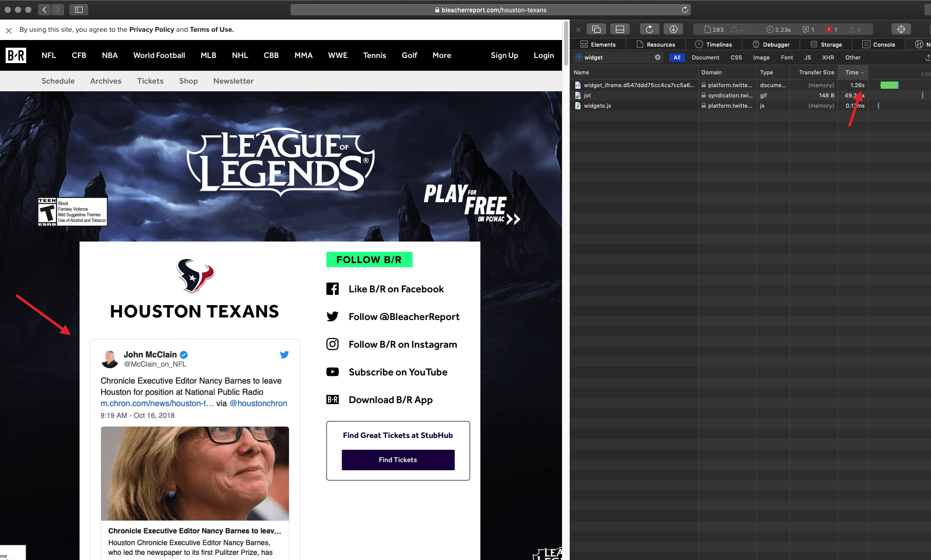Select the widget_iframe request's green timeline bar
Image resolution: width=931 pixels, height=560 pixels.
pos(889,85)
